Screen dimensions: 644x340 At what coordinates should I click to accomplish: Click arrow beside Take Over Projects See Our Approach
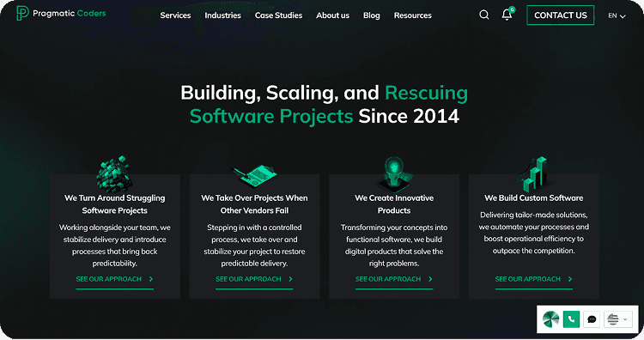pyautogui.click(x=291, y=279)
